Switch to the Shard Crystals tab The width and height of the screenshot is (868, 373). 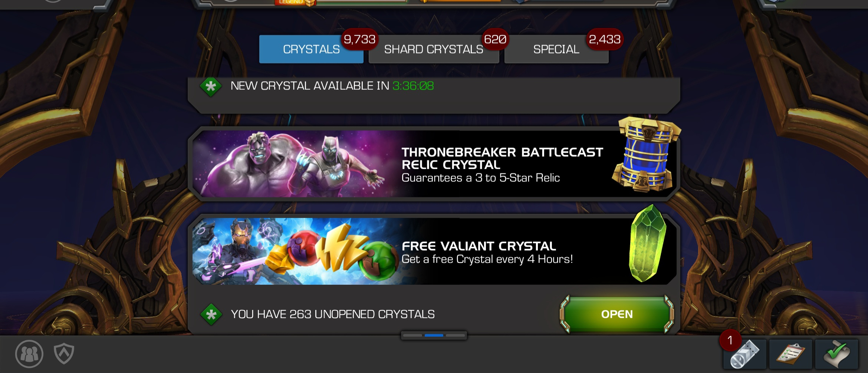point(434,49)
